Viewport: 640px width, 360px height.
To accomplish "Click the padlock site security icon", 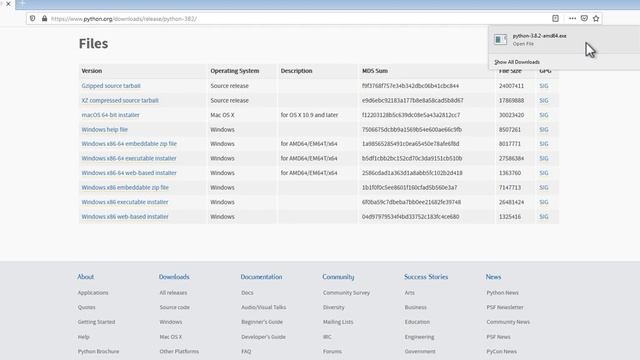I will [44, 18].
